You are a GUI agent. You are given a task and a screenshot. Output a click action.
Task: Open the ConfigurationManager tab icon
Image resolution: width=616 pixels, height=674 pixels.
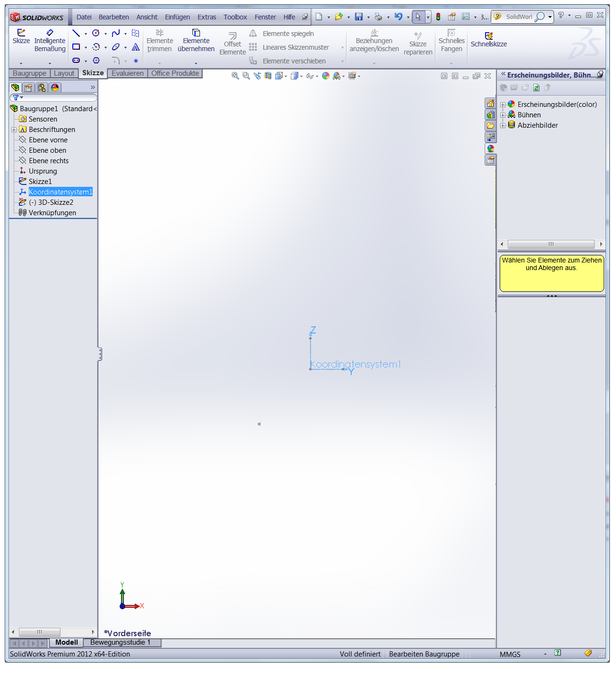[x=42, y=88]
